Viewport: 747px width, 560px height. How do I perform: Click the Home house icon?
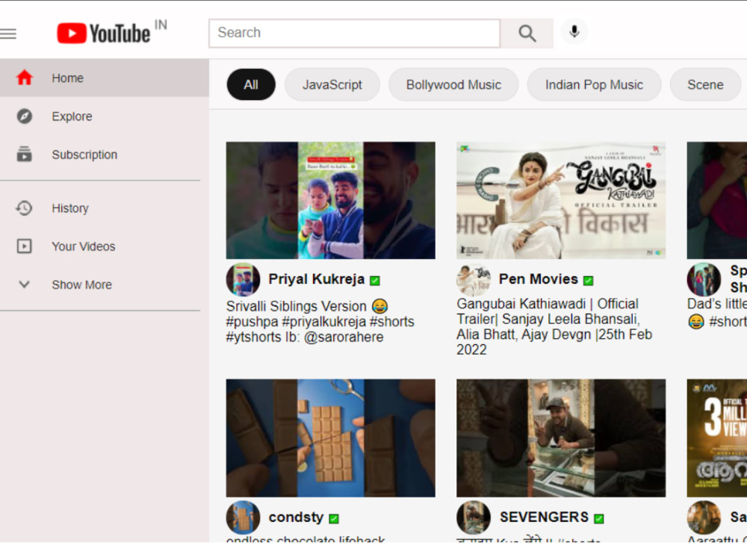(25, 78)
